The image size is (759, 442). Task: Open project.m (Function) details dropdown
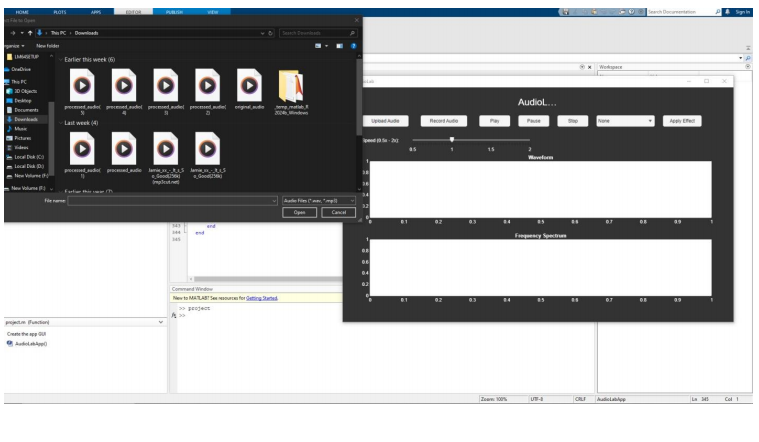(x=161, y=322)
